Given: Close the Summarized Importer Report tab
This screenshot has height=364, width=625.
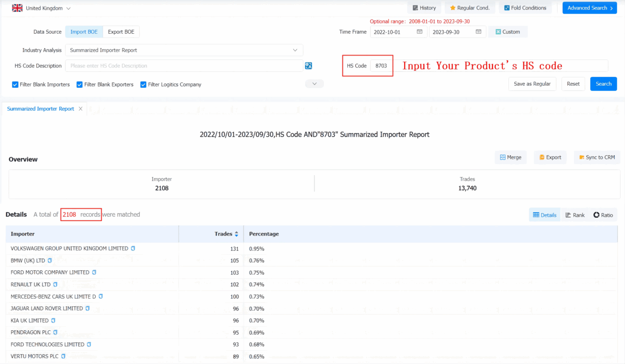Looking at the screenshot, I should click(x=80, y=109).
